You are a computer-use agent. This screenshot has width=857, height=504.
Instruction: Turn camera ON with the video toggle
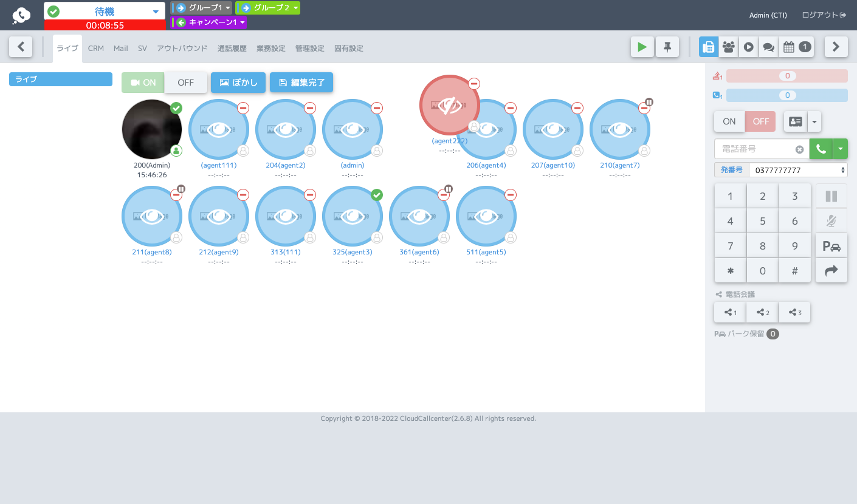143,83
